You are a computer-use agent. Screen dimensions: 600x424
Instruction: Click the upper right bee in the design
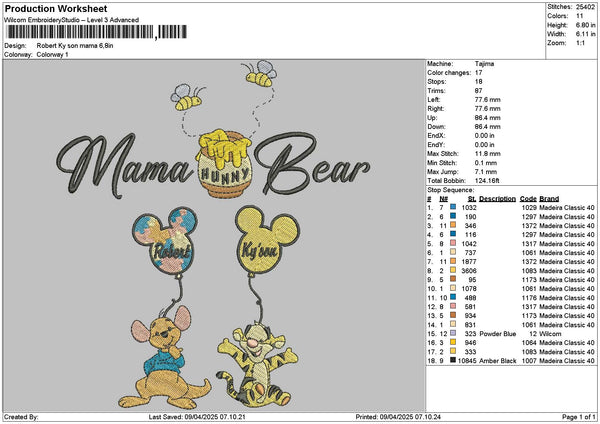pyautogui.click(x=260, y=73)
